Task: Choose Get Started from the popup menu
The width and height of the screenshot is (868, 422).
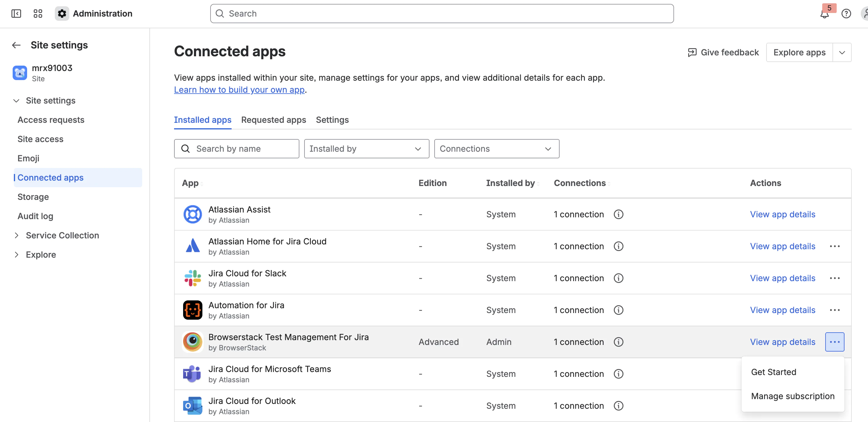Action: pyautogui.click(x=792, y=372)
